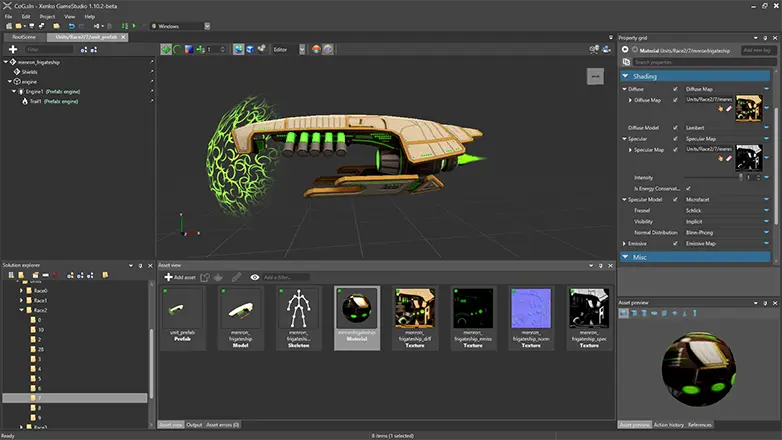The width and height of the screenshot is (782, 440).
Task: Click the Snap gizmo icon beside the value 1
Action: 200,49
